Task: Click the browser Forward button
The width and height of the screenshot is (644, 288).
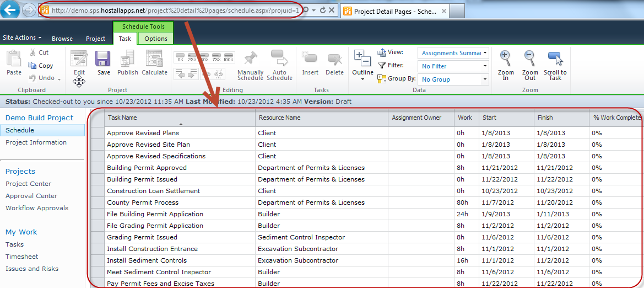Action: 29,10
